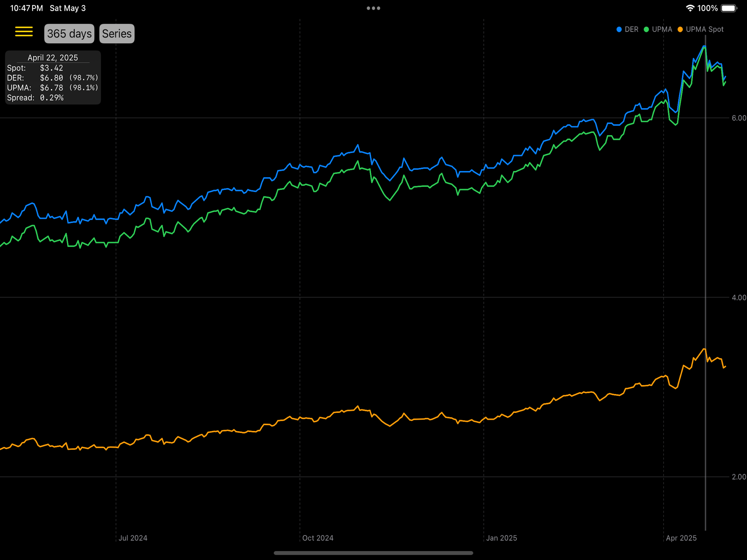Click the UPMA $6.78 value
747x560 pixels.
pos(51,88)
